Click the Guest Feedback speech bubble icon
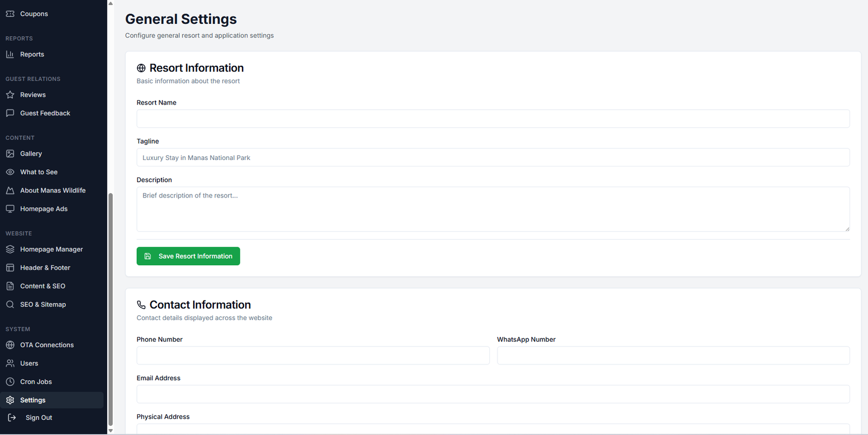This screenshot has height=435, width=868. tap(10, 113)
